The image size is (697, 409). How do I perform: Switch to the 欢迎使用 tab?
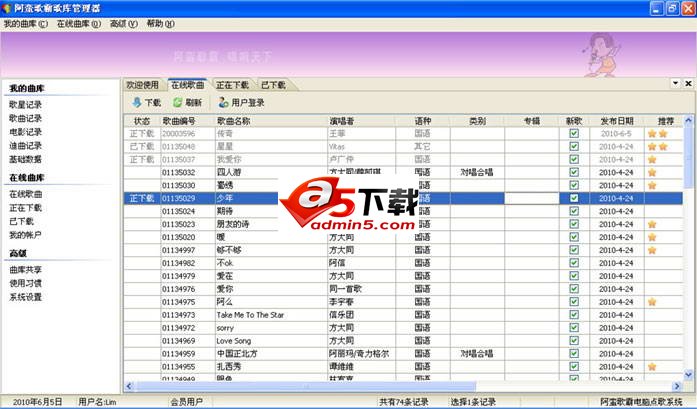pyautogui.click(x=143, y=85)
